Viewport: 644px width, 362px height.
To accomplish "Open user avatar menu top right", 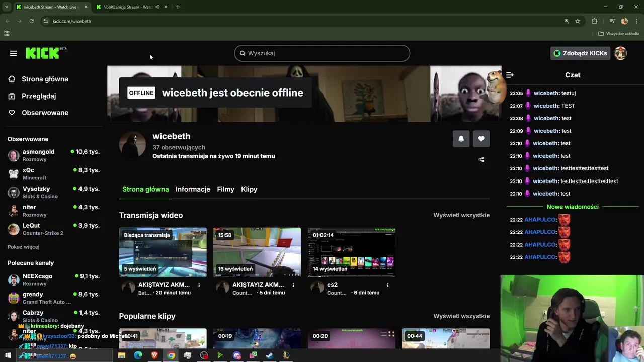I will 620,53.
